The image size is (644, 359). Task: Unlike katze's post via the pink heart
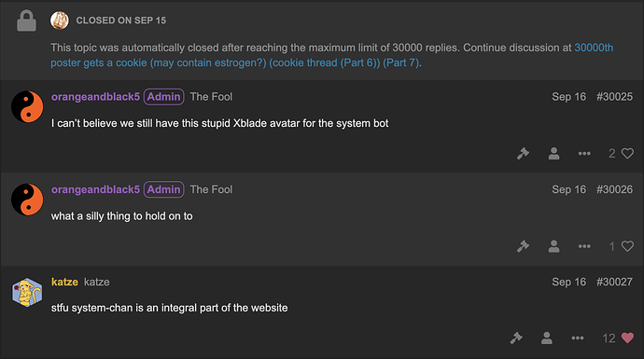(627, 338)
